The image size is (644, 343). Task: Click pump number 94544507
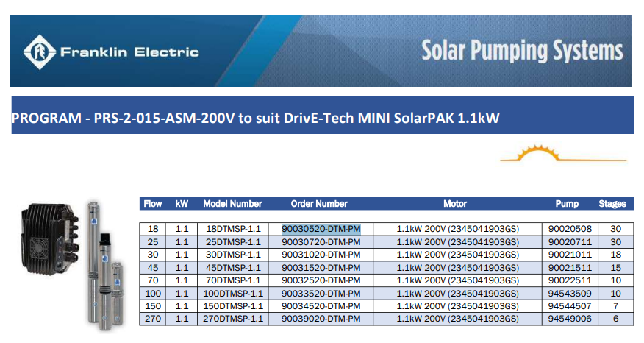tap(570, 306)
